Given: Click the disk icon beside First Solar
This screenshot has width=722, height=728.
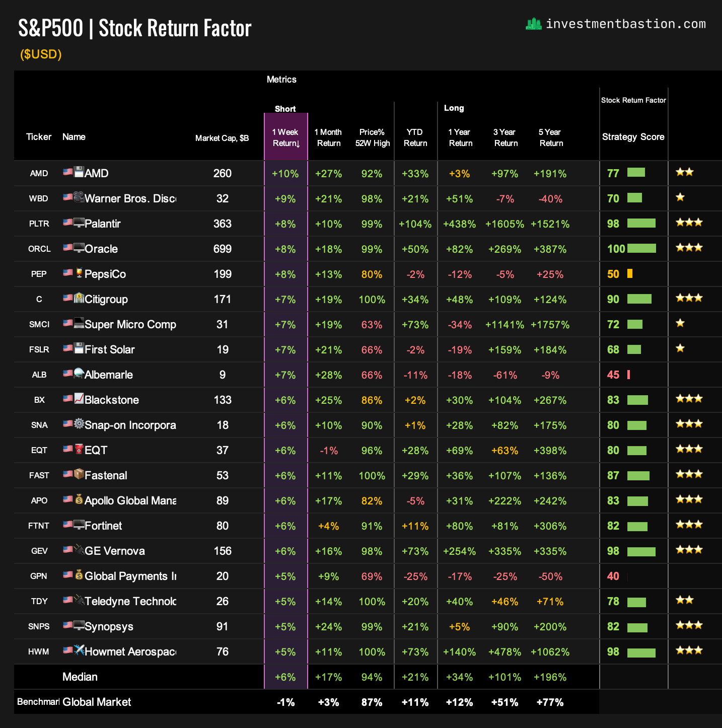Looking at the screenshot, I should (x=79, y=348).
